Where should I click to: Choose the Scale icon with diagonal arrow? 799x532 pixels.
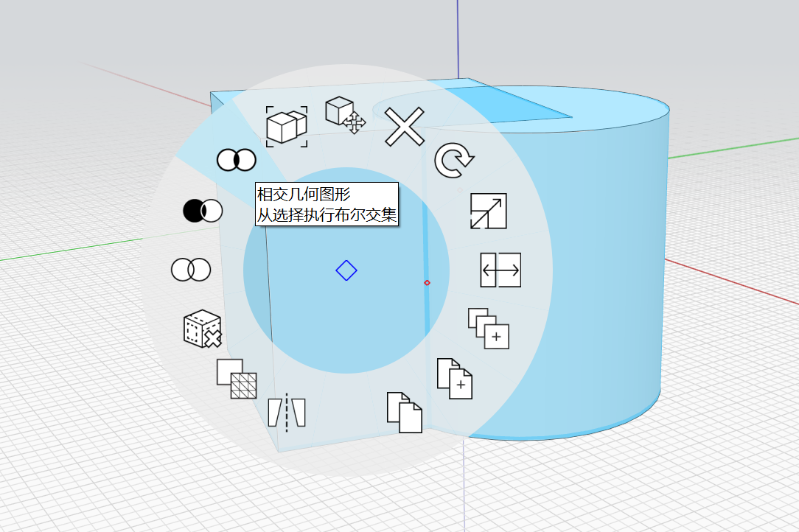488,211
